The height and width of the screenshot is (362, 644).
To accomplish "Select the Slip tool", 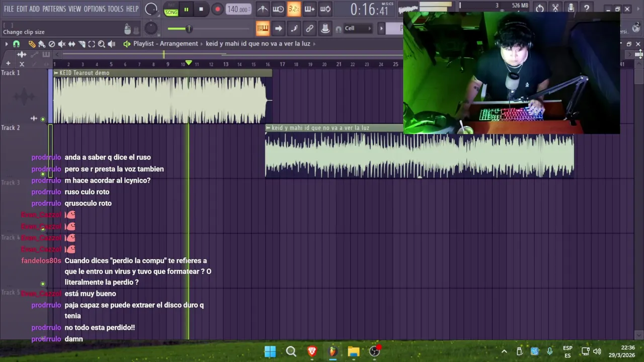I will click(71, 44).
